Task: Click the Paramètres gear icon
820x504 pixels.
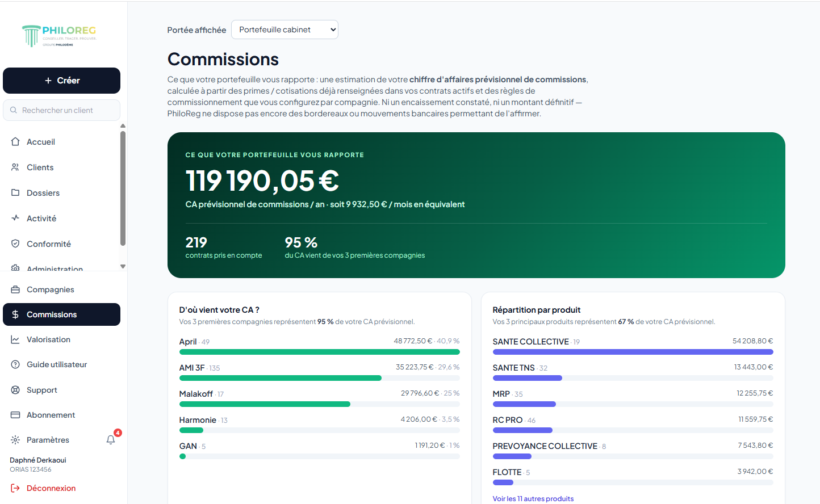Action: [x=15, y=440]
